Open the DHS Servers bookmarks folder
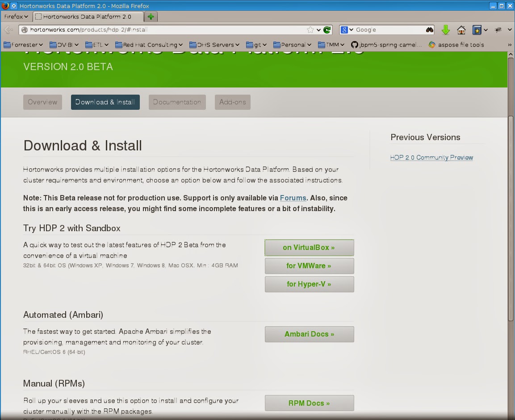 pos(214,45)
